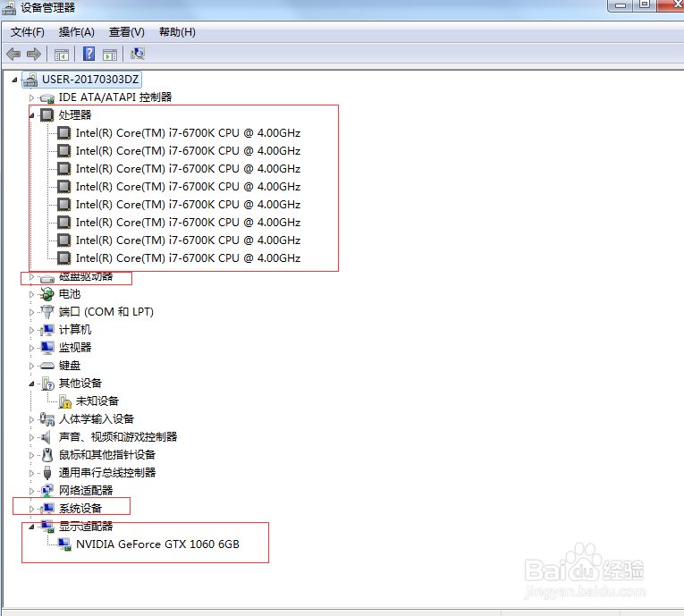Screen dimensions: 684x616
Task: Click the 其他设备 question mark icon
Action: pos(47,384)
